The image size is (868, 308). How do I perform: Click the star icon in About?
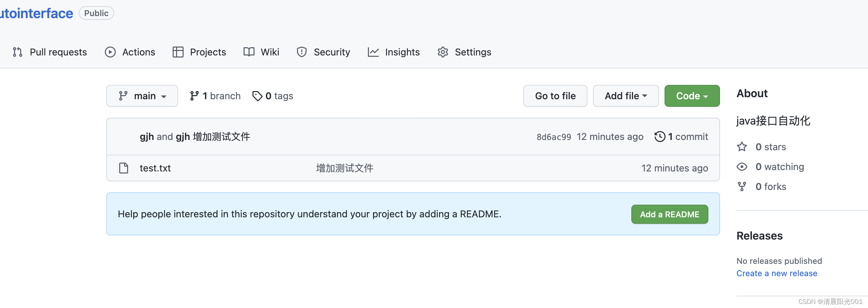[x=742, y=147]
